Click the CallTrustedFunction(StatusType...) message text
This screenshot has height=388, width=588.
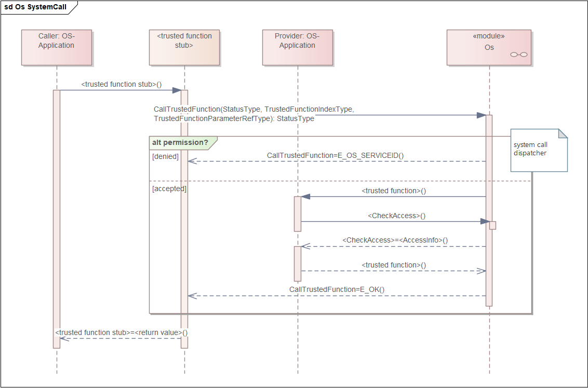(254, 114)
